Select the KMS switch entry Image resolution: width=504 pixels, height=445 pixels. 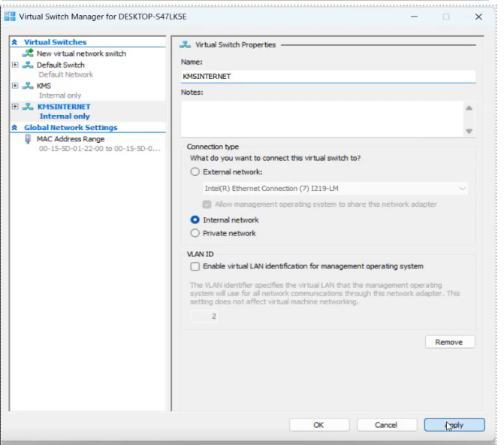coord(44,86)
